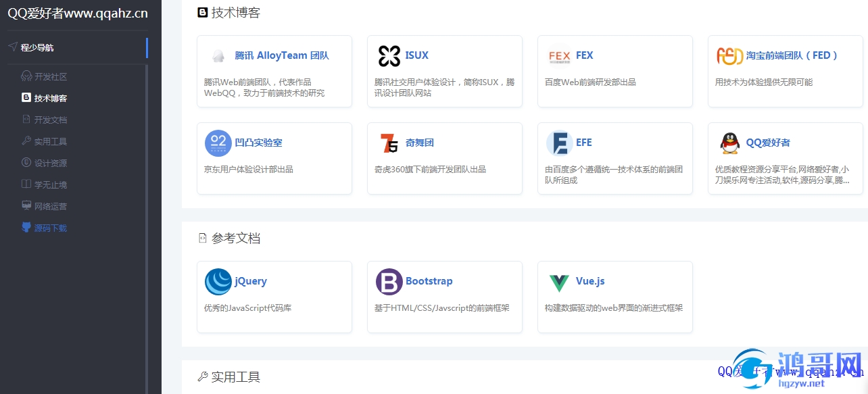Click the purple Bootstrap B logo
The width and height of the screenshot is (868, 394).
coord(389,282)
